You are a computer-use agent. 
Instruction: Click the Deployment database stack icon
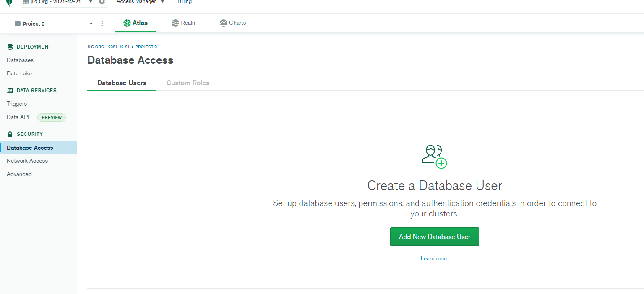tap(10, 47)
